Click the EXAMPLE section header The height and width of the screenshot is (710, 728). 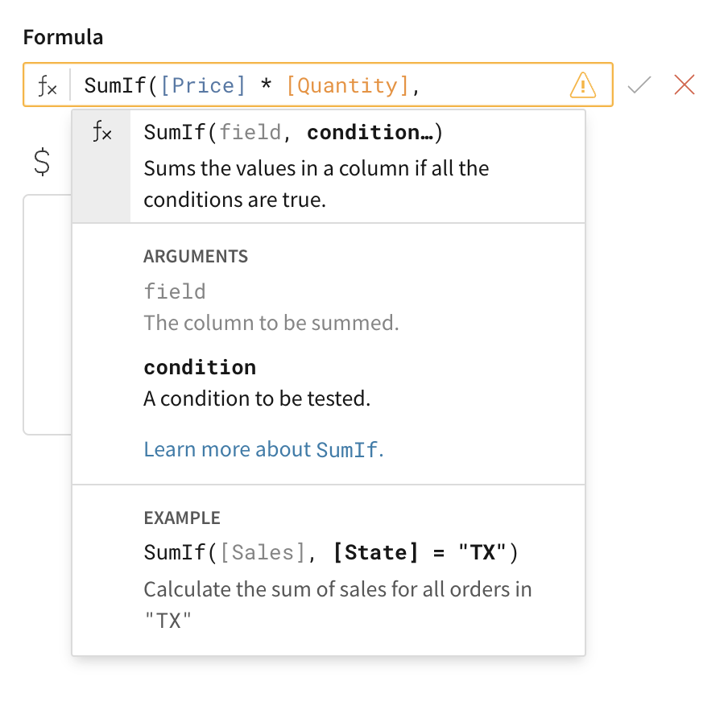click(x=182, y=518)
